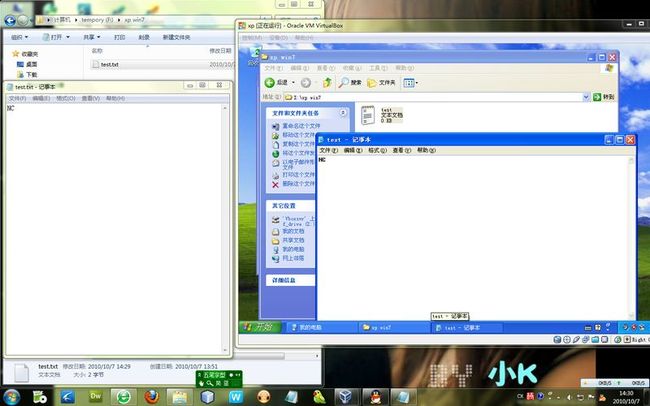
Task: Click the blue W icon on the taskbar
Action: click(235, 397)
